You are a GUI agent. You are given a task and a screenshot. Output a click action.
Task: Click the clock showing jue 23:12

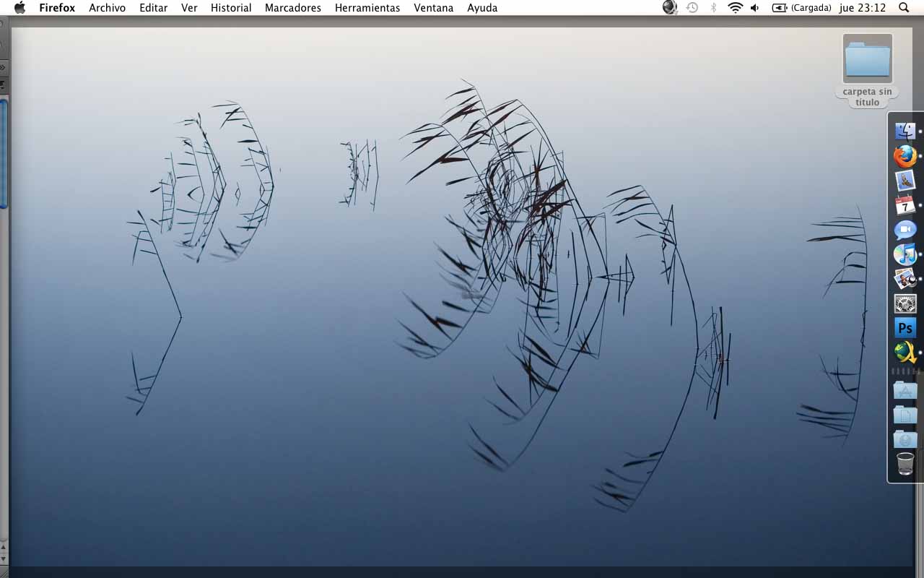pos(863,8)
